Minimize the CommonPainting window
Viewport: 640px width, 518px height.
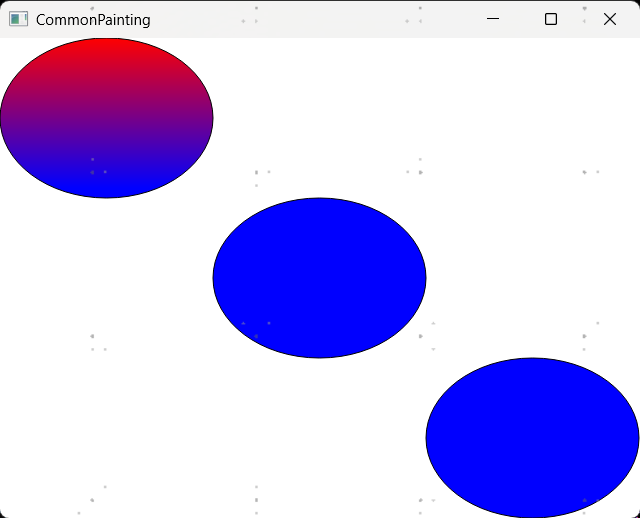click(x=493, y=19)
